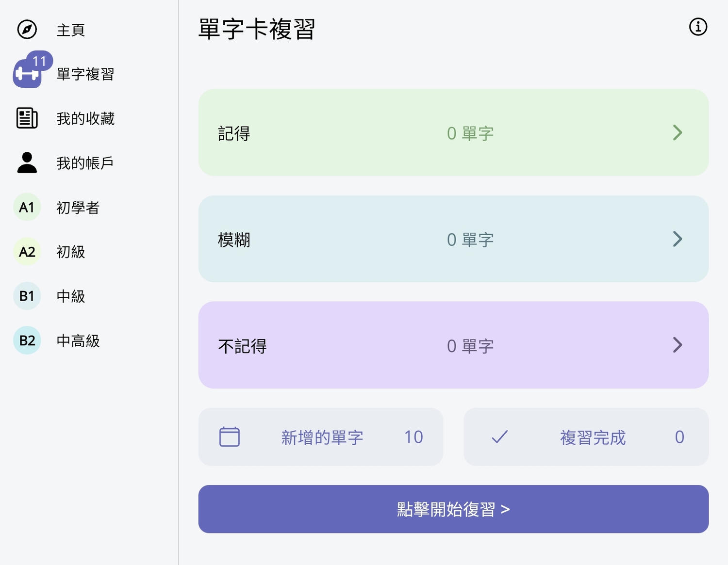
Task: Click the 0 單字 count in 模糊
Action: click(x=470, y=240)
